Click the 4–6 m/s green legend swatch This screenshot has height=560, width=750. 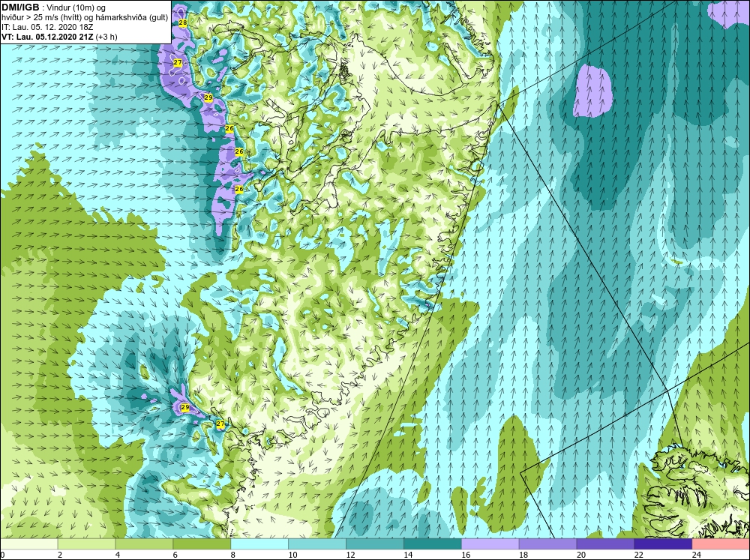point(144,544)
